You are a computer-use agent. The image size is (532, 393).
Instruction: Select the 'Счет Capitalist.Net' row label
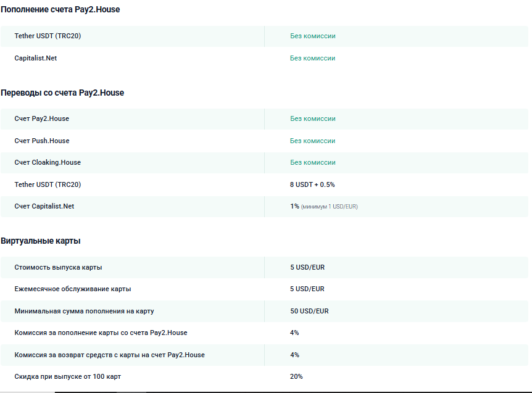click(44, 206)
